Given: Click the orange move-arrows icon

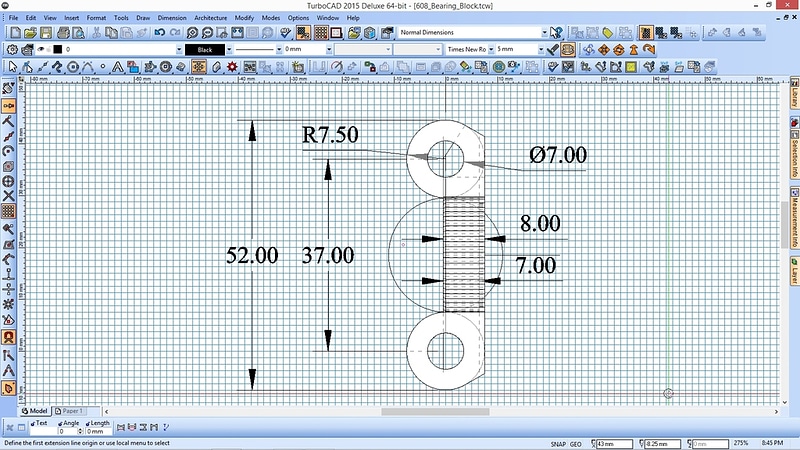Looking at the screenshot, I should pyautogui.click(x=604, y=49).
